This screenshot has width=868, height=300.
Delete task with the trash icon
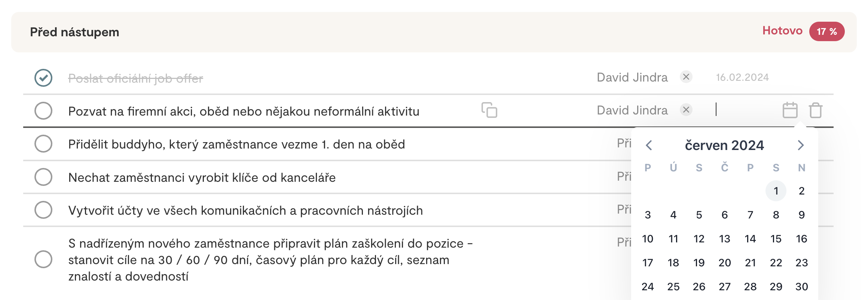pyautogui.click(x=816, y=110)
